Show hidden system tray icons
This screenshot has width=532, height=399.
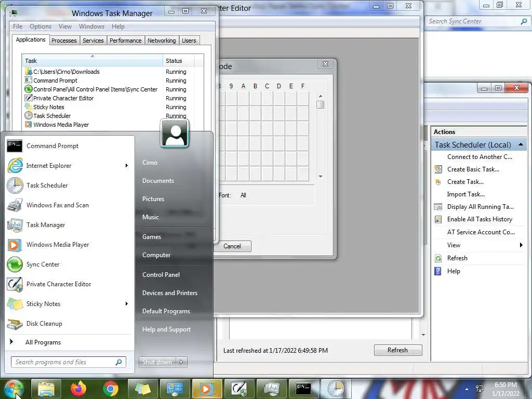pyautogui.click(x=467, y=389)
